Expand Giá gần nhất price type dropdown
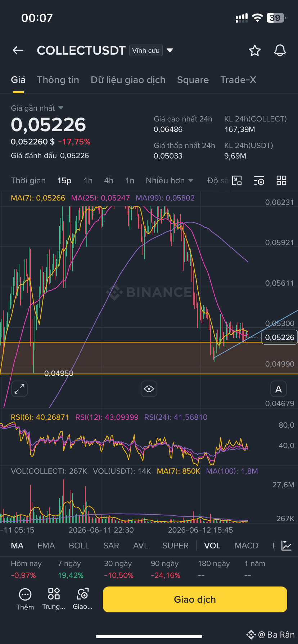Screen dimensions: 298x644 [61, 108]
